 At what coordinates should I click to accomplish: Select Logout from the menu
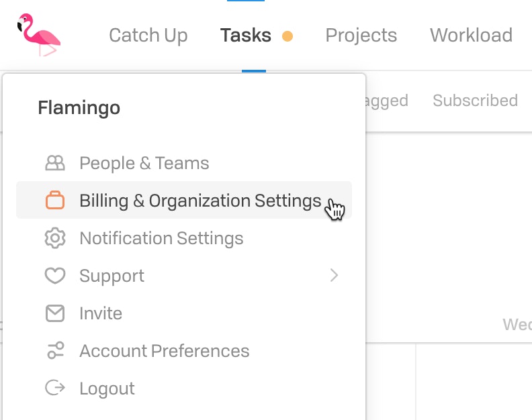184,388
